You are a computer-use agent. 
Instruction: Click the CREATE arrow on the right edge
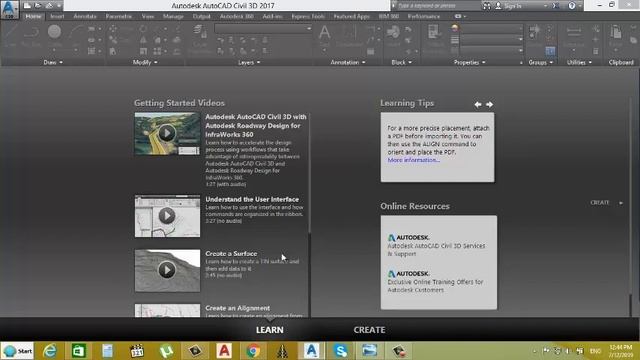621,203
